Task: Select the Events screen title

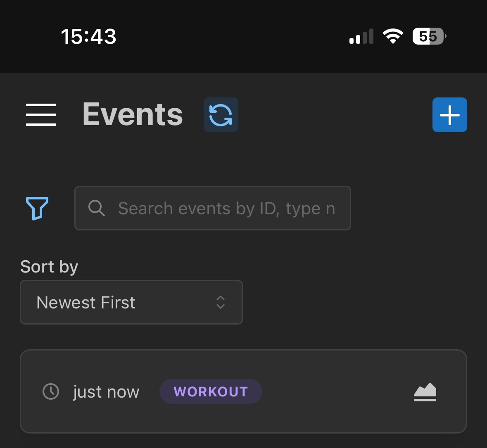Action: (132, 114)
